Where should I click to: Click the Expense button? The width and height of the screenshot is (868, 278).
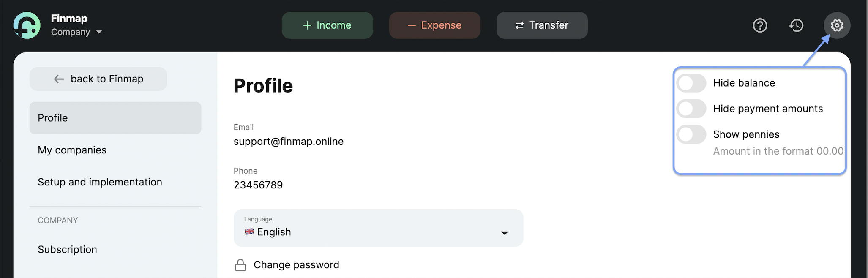click(434, 25)
